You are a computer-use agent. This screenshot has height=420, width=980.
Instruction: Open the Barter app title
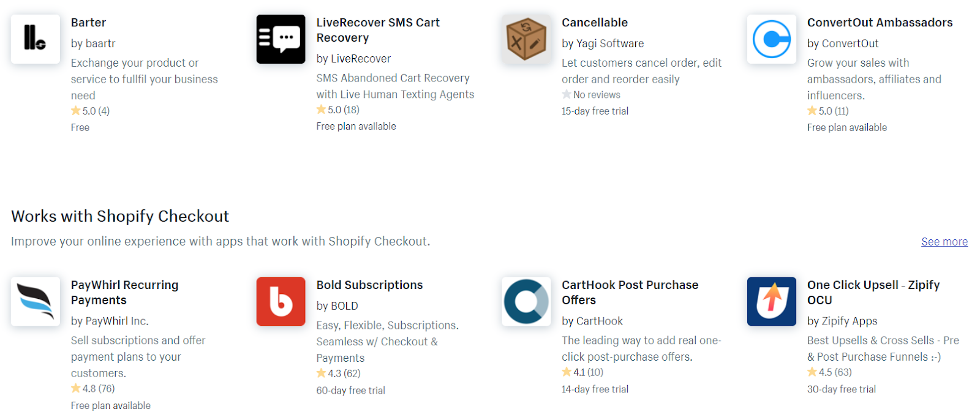88,23
